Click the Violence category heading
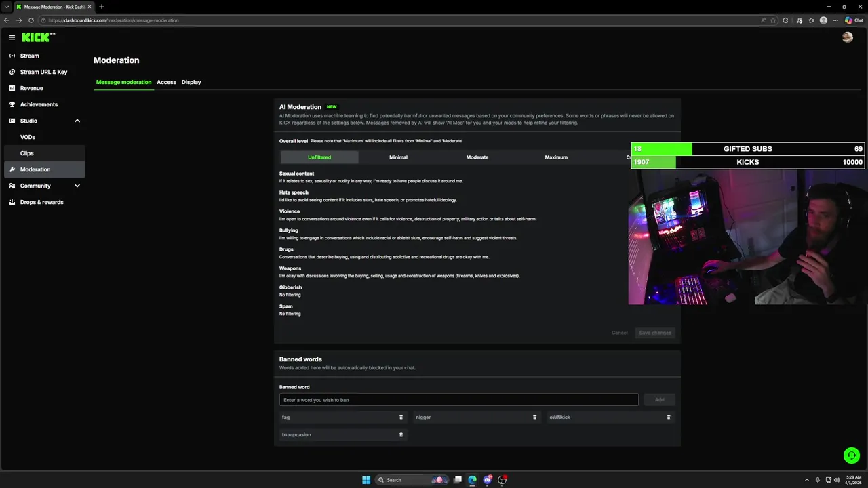The image size is (868, 488). [x=290, y=211]
